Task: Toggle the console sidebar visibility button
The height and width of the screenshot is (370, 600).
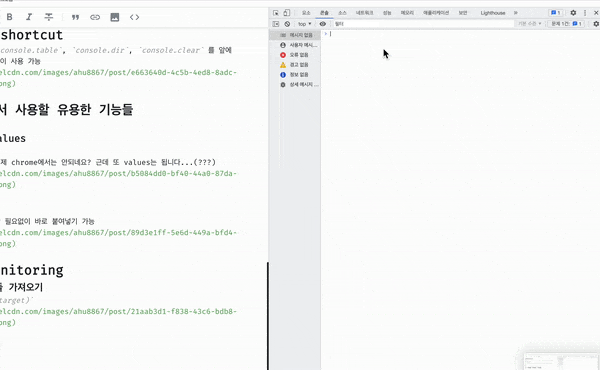Action: coord(276,24)
